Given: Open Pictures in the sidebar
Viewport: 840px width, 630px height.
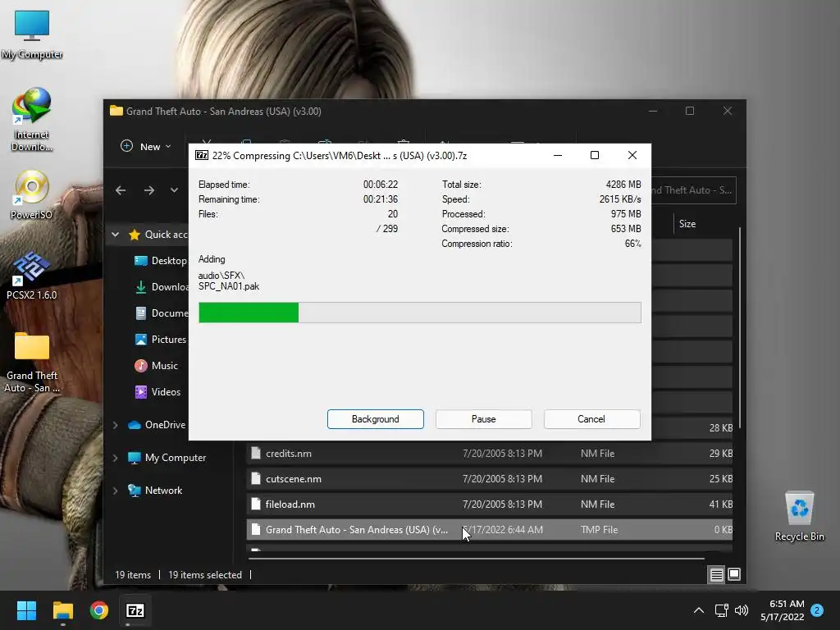Looking at the screenshot, I should tap(160, 339).
